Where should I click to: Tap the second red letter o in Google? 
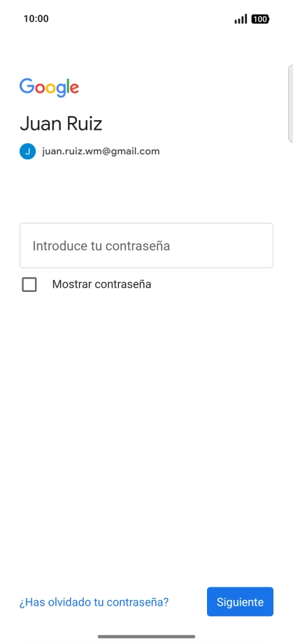pyautogui.click(x=40, y=88)
